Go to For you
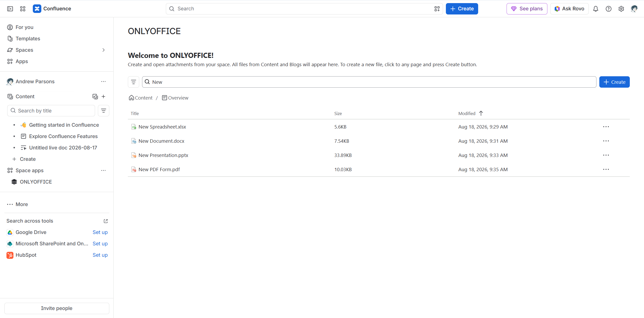Image resolution: width=644 pixels, height=318 pixels. 20,27
